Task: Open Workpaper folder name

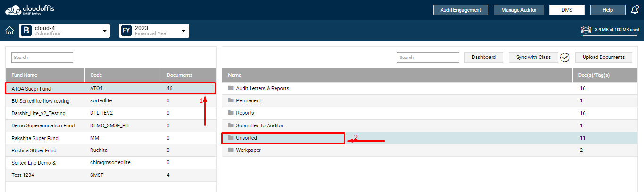Action: 248,150
